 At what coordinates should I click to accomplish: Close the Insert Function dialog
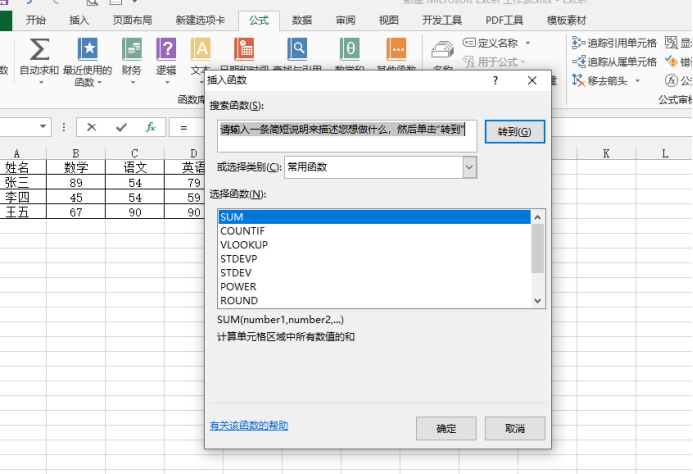point(532,80)
